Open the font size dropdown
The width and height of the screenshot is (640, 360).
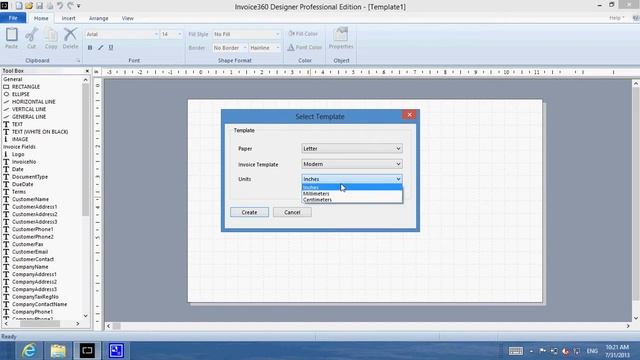tap(171, 34)
